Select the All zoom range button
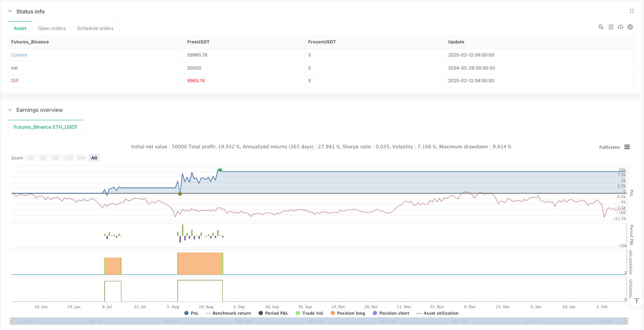Image resolution: width=644 pixels, height=330 pixels. tap(94, 158)
